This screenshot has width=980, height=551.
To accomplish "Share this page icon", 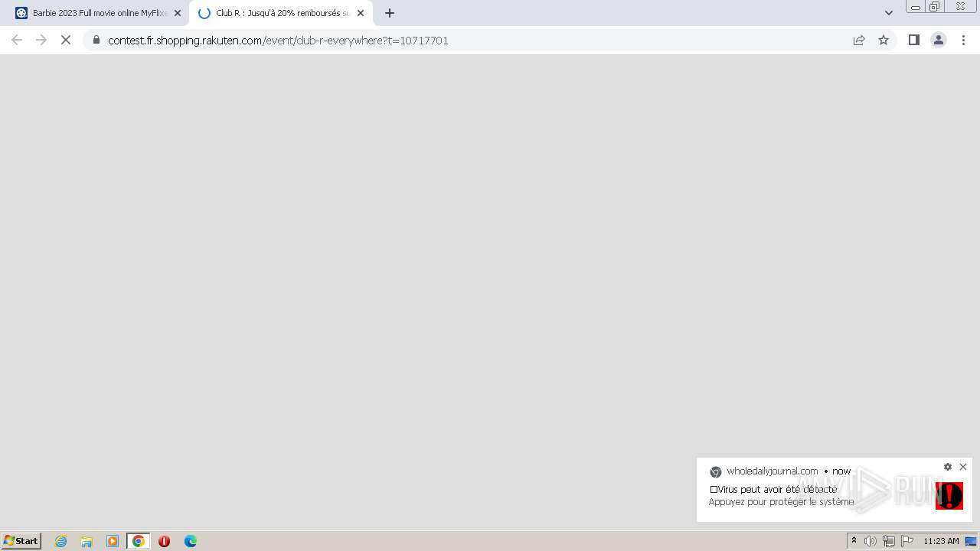I will 859,40.
